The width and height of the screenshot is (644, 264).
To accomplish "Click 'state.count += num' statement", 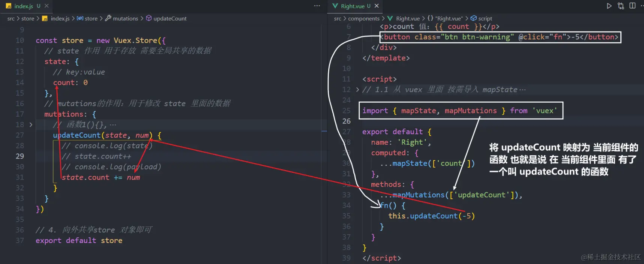I will coord(101,177).
